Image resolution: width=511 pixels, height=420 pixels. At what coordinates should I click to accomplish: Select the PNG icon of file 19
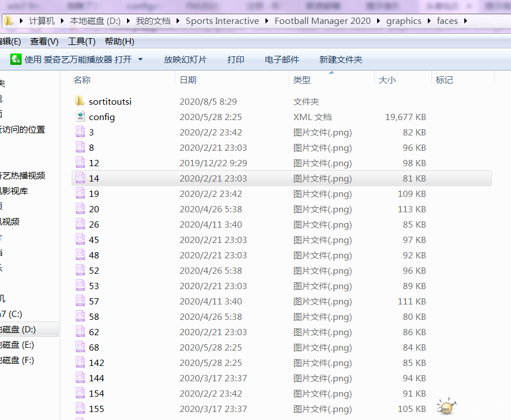(80, 193)
